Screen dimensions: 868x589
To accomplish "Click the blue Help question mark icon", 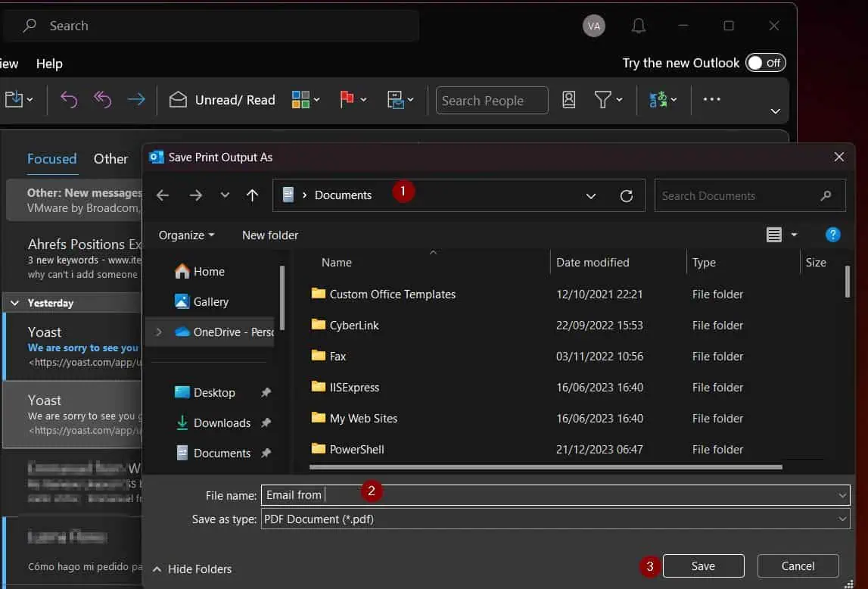I will 832,235.
